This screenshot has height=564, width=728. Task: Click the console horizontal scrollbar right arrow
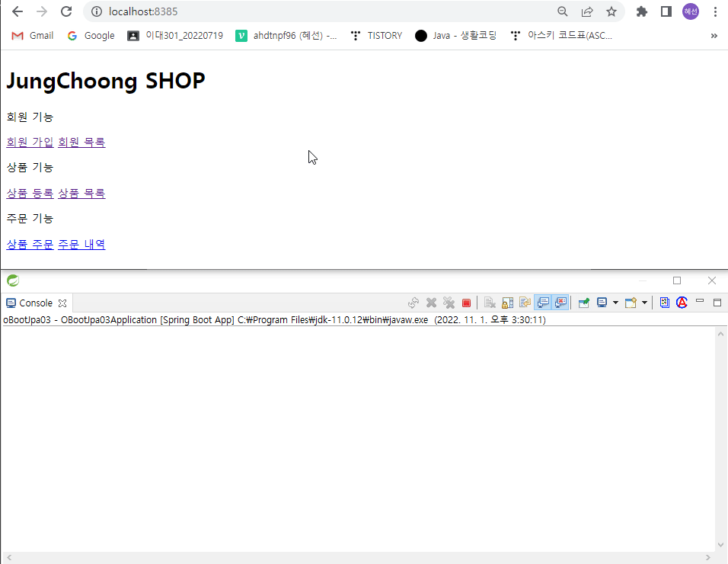[708, 557]
